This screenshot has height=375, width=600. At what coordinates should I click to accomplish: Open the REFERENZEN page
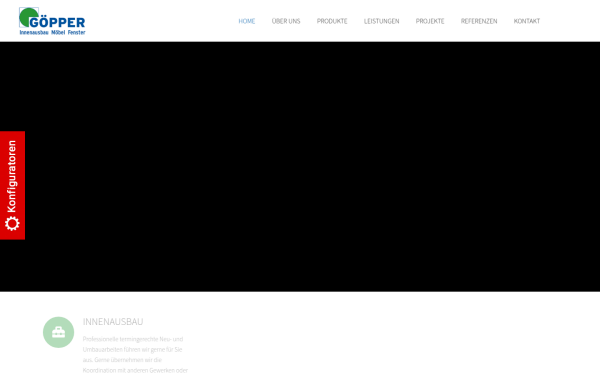[x=479, y=21]
